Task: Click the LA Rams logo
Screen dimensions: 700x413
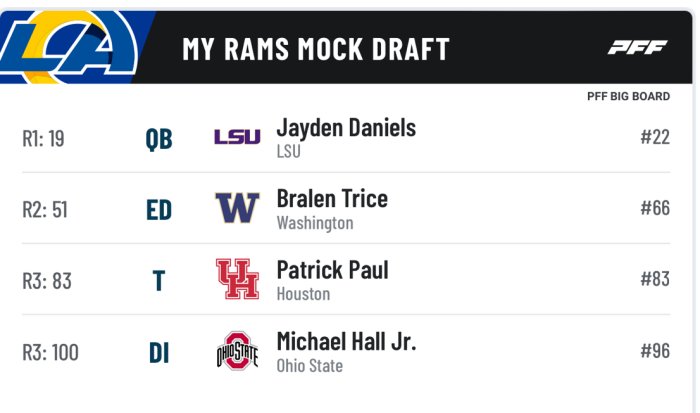Action: click(69, 47)
